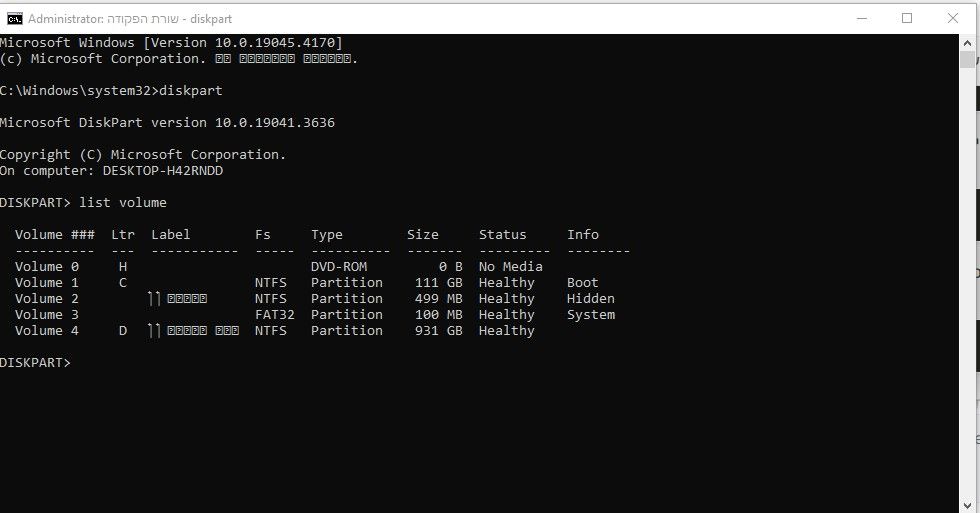Click the Windows version line
Viewport: 980px width, 513px height.
[x=171, y=42]
